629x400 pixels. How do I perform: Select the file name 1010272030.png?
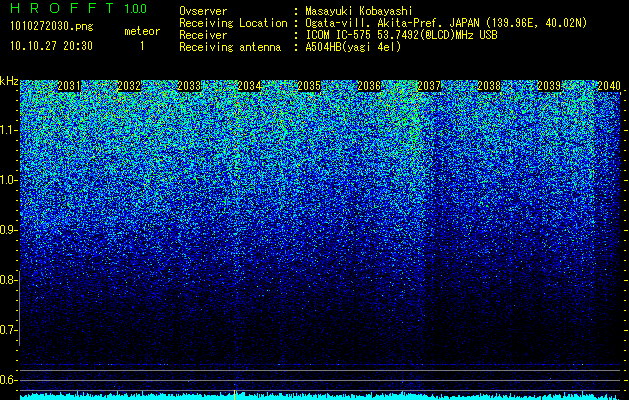click(52, 27)
